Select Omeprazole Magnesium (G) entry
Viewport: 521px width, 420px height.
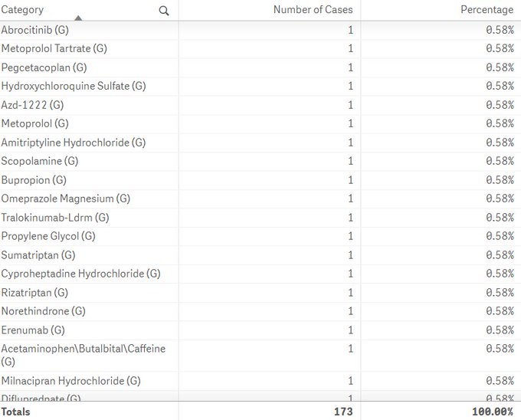click(x=65, y=199)
